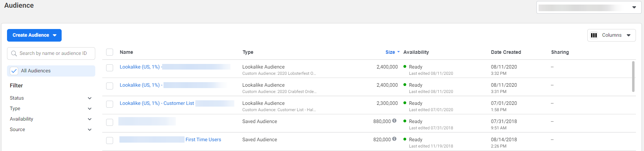
Task: Click the Size sort arrow icon
Action: click(399, 52)
